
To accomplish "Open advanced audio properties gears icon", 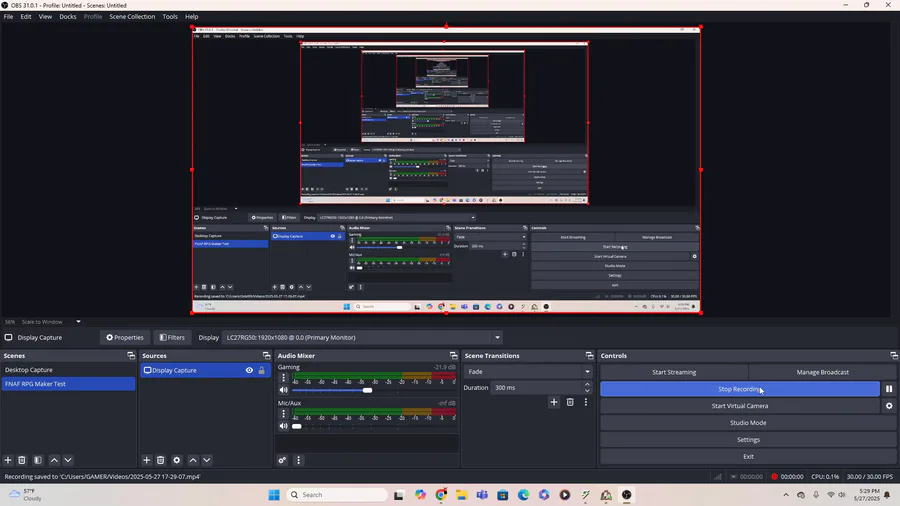I will click(x=282, y=460).
